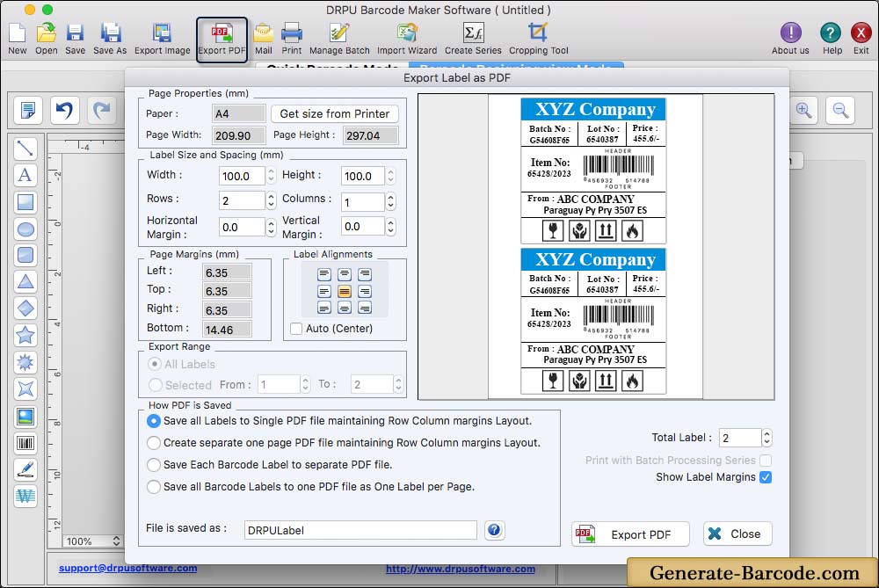
Task: Open the Mail option
Action: tap(264, 38)
